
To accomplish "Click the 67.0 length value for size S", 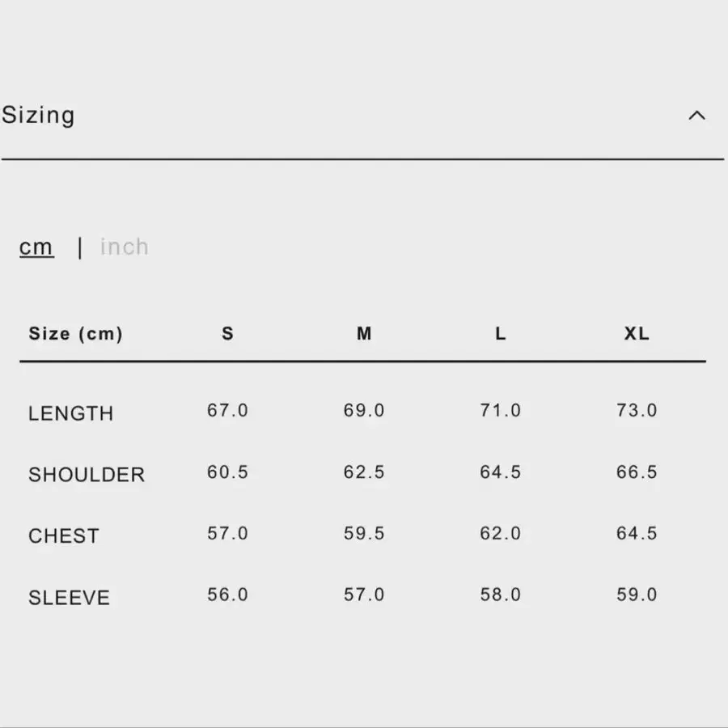I will point(227,411).
